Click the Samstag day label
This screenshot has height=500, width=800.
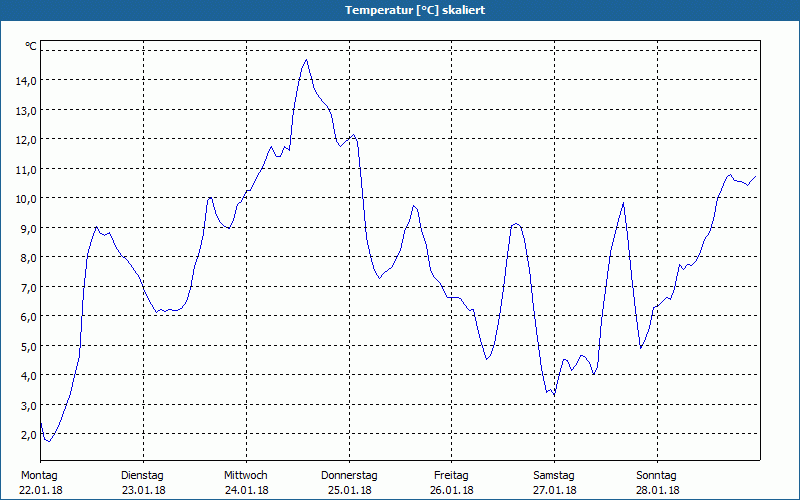coord(554,476)
